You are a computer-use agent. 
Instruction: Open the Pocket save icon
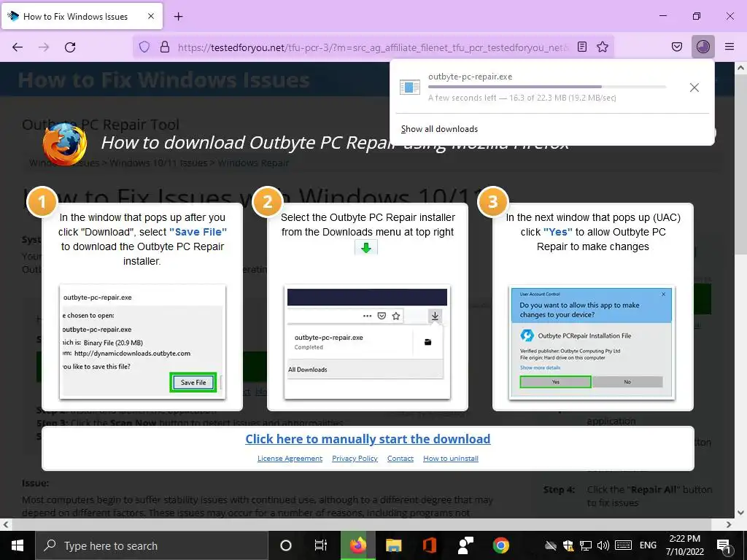tap(676, 47)
